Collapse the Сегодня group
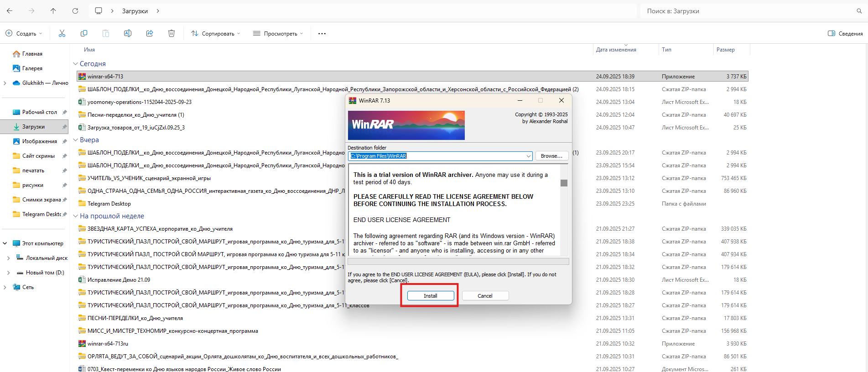The height and width of the screenshot is (372, 868). pyautogui.click(x=75, y=64)
